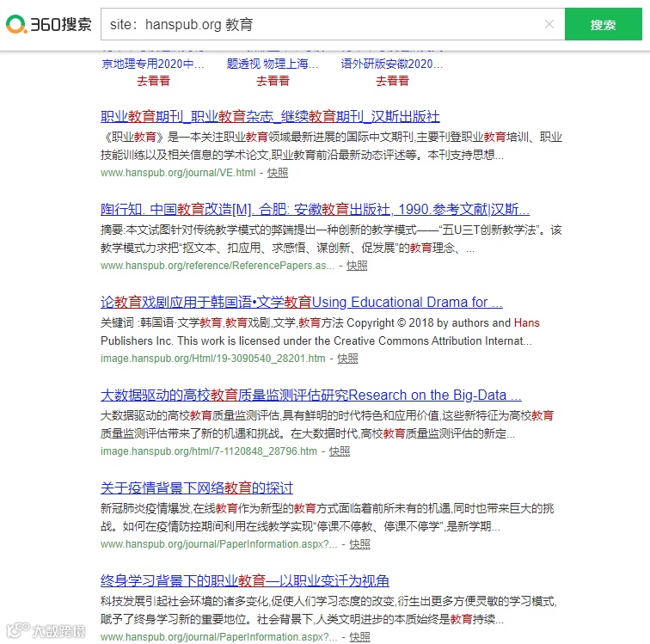This screenshot has width=650, height=644.
Task: Clear the search box with X icon
Action: [549, 24]
